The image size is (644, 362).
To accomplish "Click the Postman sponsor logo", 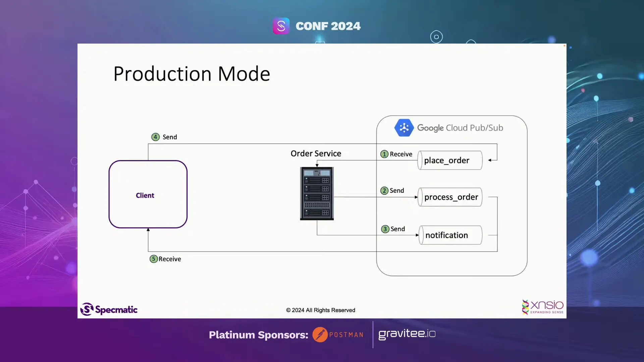I will [x=338, y=335].
